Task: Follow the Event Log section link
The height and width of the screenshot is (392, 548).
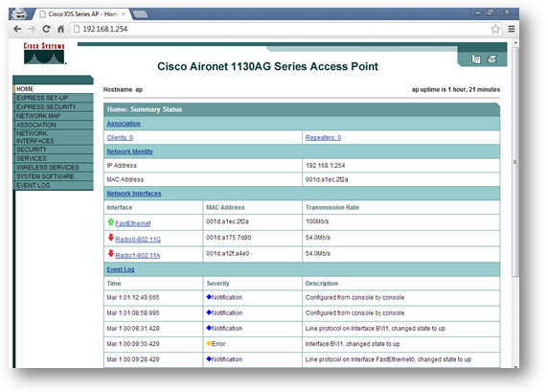Action: [x=121, y=269]
